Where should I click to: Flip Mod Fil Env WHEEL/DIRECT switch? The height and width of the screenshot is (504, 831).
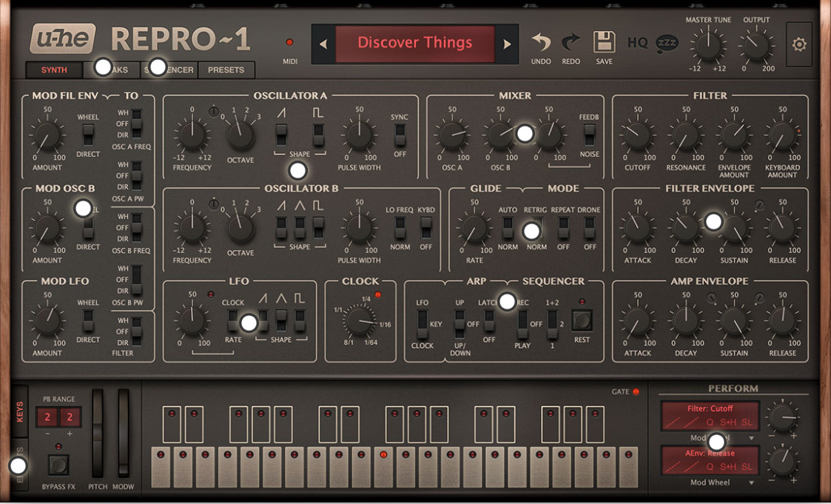pos(88,135)
